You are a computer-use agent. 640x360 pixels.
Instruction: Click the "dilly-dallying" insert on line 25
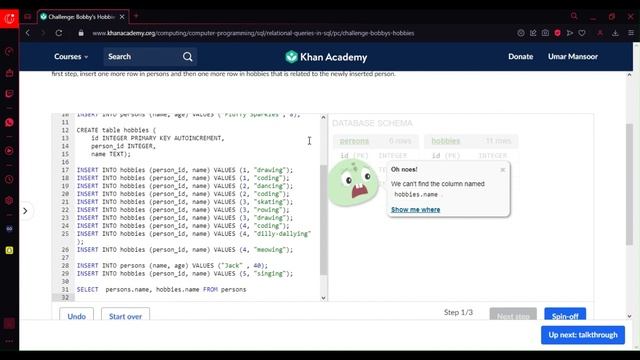point(194,234)
